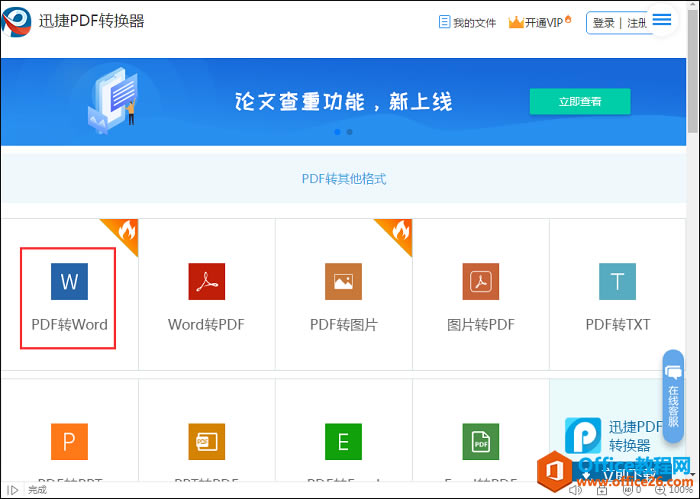
Task: Click the 迅捷PDF转换器 download promo icon
Action: (583, 436)
